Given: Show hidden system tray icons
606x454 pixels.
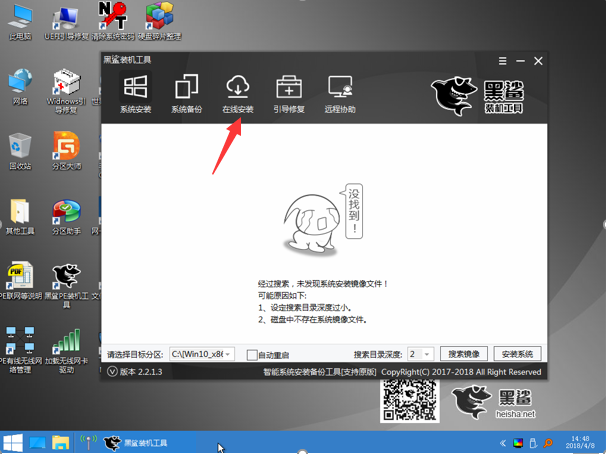Looking at the screenshot, I should point(503,443).
